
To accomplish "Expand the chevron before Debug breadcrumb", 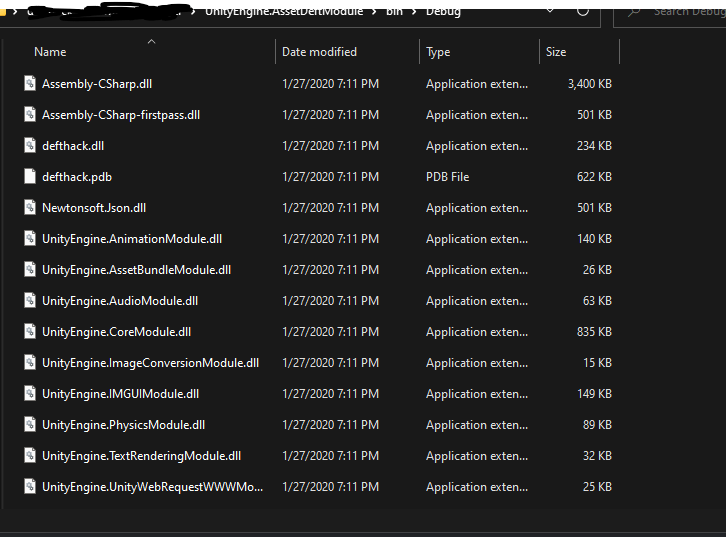I will tap(414, 12).
